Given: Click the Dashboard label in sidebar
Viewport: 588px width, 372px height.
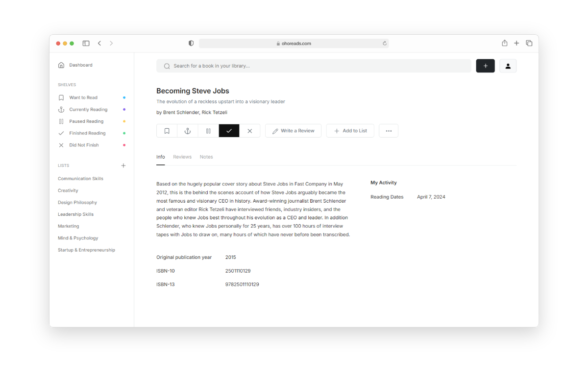Looking at the screenshot, I should click(81, 65).
